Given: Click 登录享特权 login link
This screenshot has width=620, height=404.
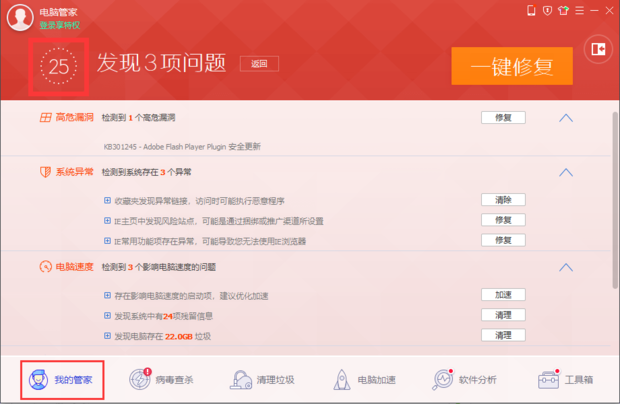Looking at the screenshot, I should tap(62, 24).
